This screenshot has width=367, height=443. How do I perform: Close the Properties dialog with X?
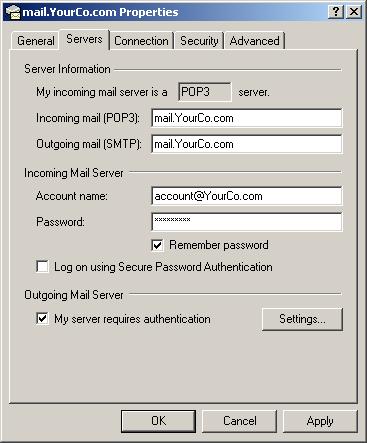[354, 12]
